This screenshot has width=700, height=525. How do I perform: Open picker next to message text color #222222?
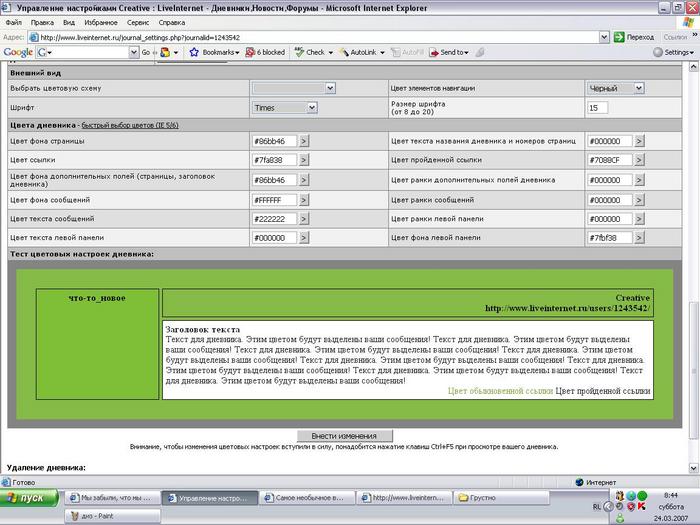[x=304, y=219]
